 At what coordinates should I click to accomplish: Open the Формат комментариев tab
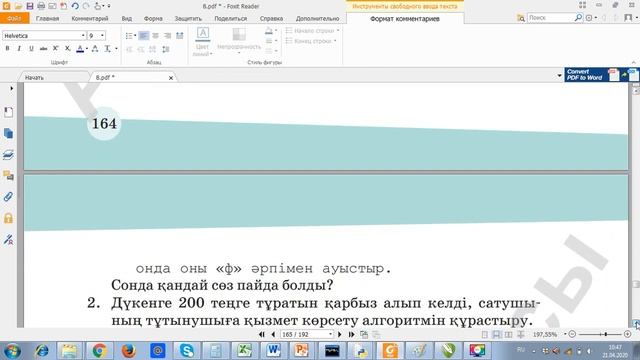[x=405, y=18]
